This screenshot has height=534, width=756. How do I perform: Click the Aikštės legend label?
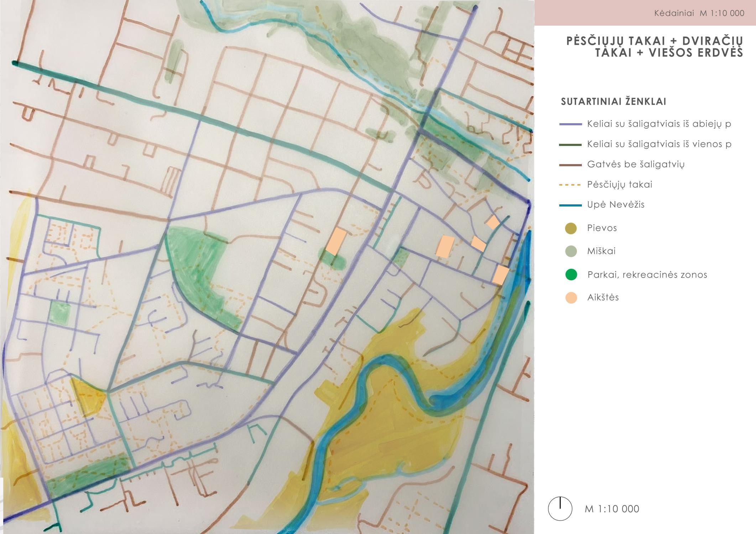603,298
